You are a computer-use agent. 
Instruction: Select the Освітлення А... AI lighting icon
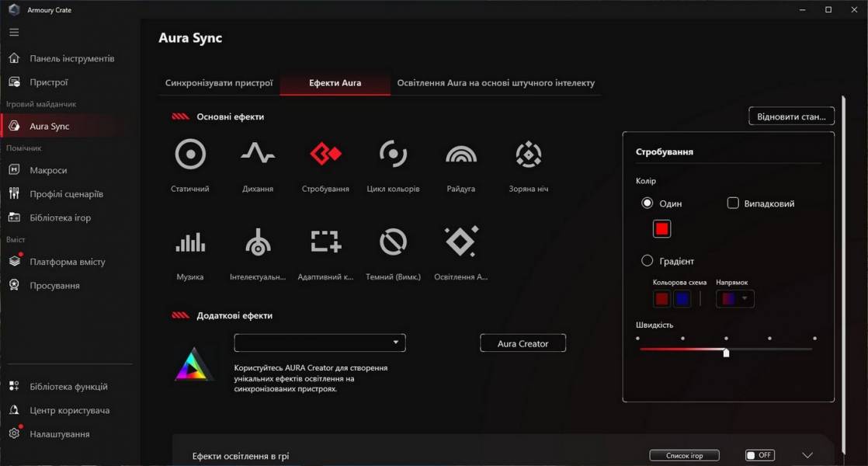[x=462, y=242]
